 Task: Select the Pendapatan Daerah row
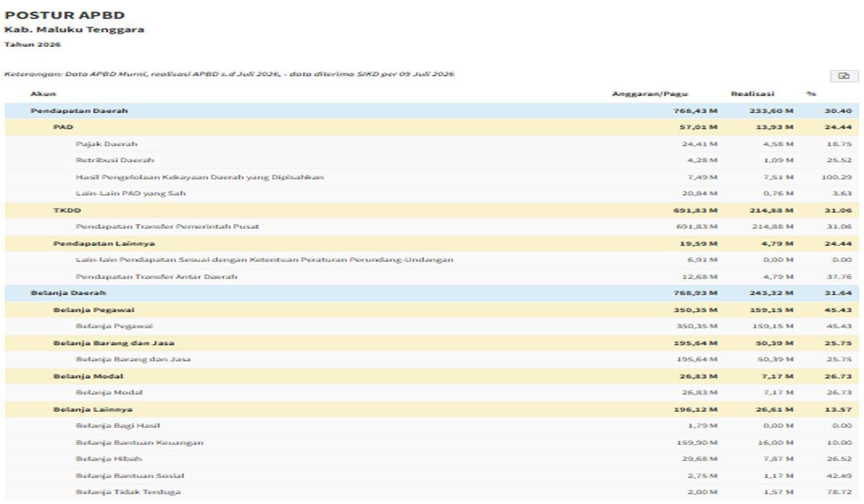[432, 111]
